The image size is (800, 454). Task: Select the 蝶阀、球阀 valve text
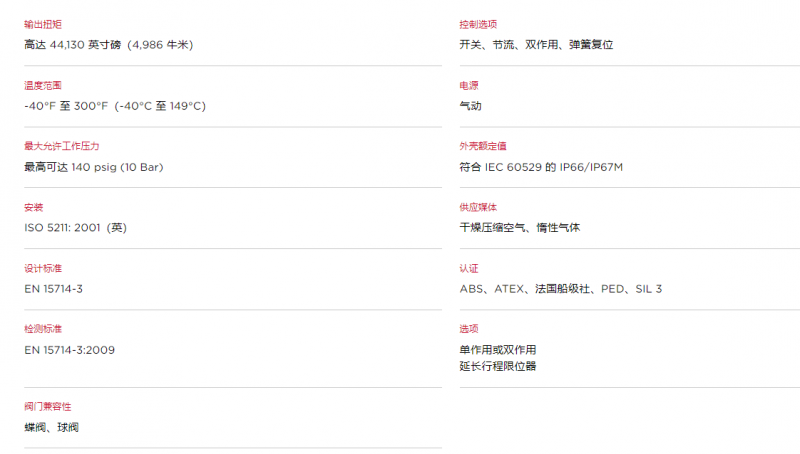click(x=52, y=427)
